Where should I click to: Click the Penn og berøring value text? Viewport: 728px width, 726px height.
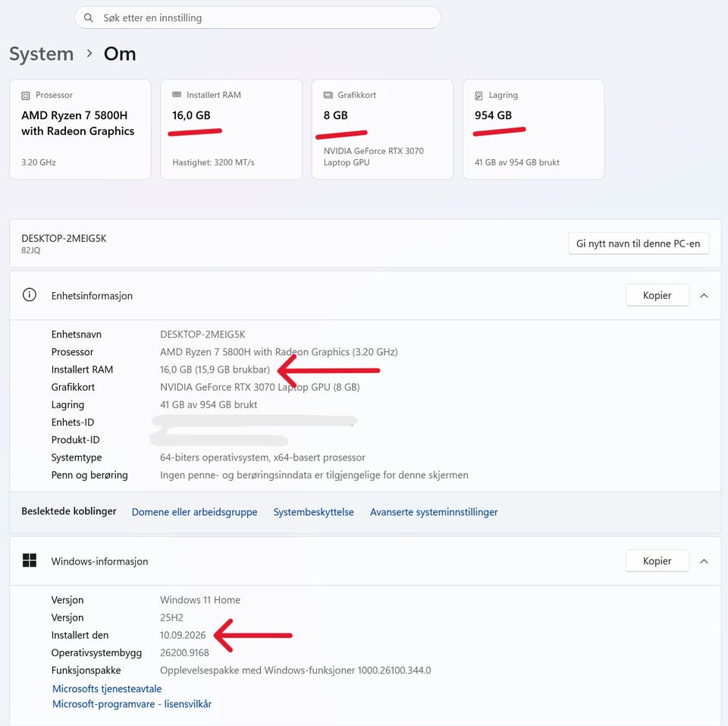[314, 475]
